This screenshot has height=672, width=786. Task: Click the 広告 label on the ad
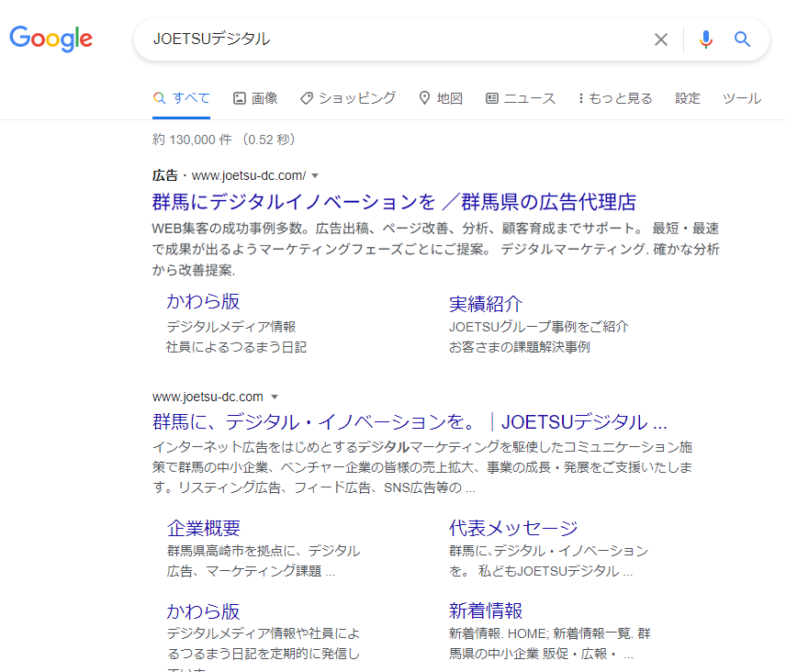(165, 176)
